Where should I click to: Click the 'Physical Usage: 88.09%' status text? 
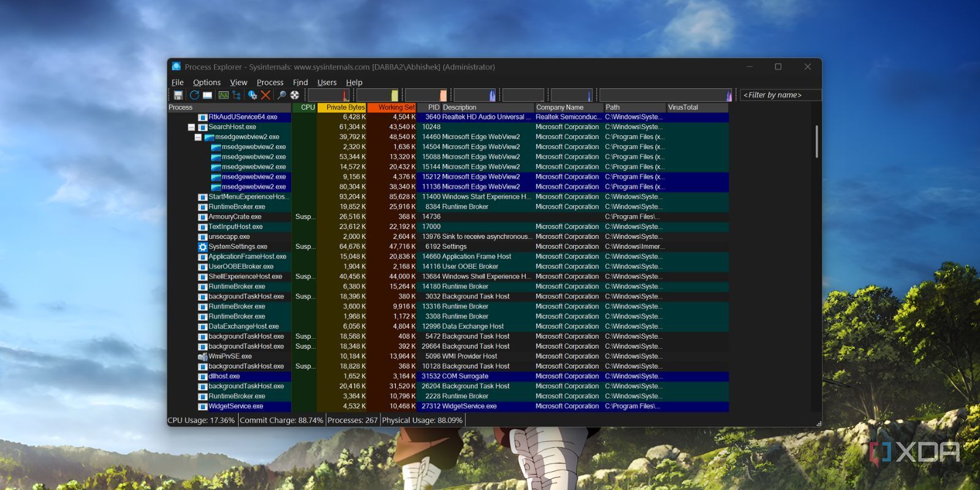pos(422,420)
